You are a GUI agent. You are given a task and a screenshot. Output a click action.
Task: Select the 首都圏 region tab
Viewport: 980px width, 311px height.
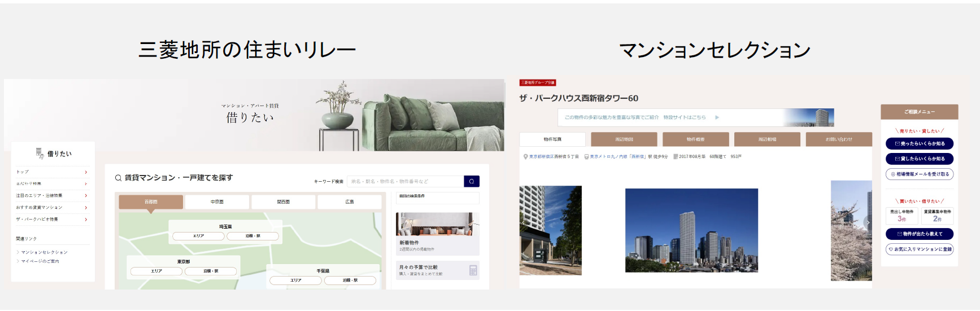[151, 202]
